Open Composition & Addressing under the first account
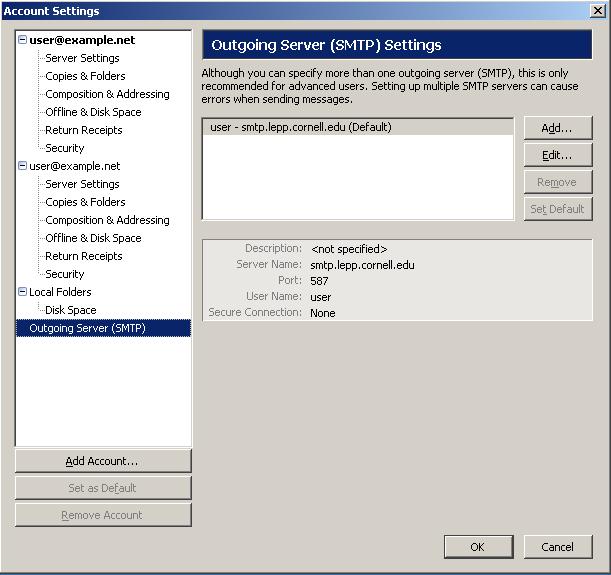 [107, 94]
